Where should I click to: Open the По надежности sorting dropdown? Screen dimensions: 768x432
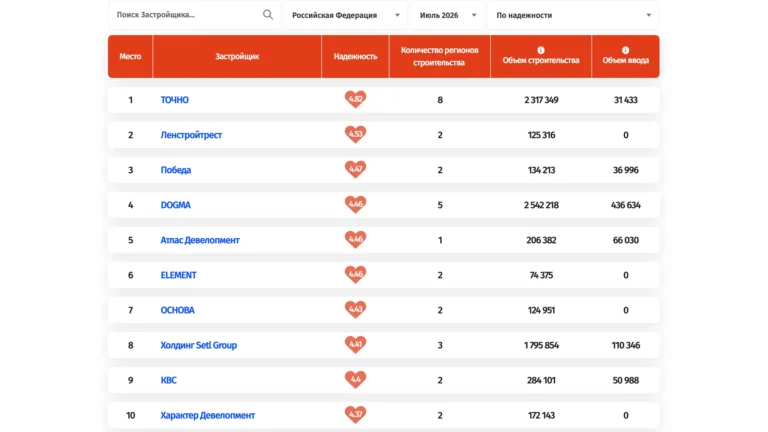573,15
